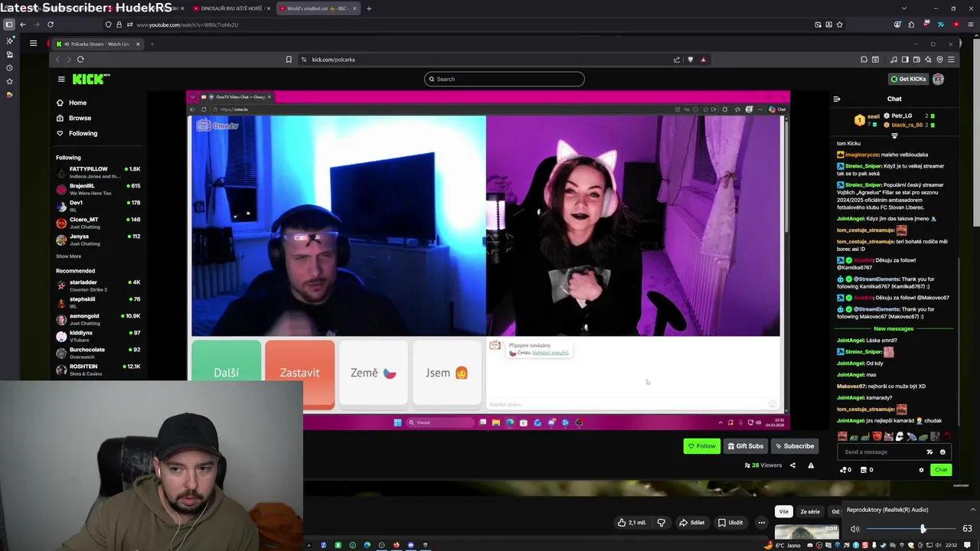Image resolution: width=980 pixels, height=551 pixels.
Task: Open the Kick profile avatar menu
Action: [x=938, y=79]
